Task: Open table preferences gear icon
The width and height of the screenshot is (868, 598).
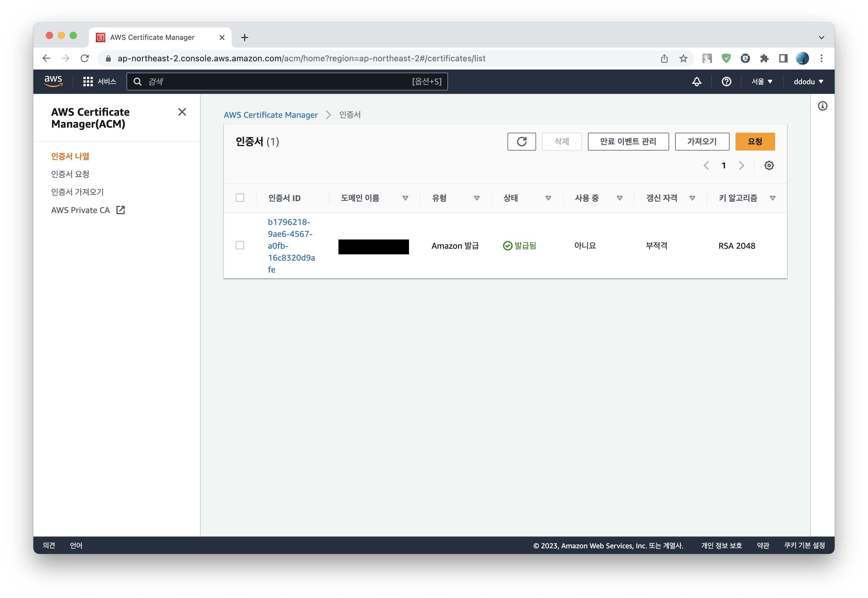Action: 769,166
